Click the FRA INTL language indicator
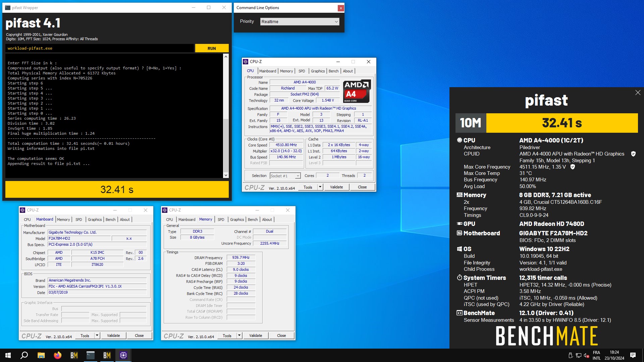 point(596,355)
